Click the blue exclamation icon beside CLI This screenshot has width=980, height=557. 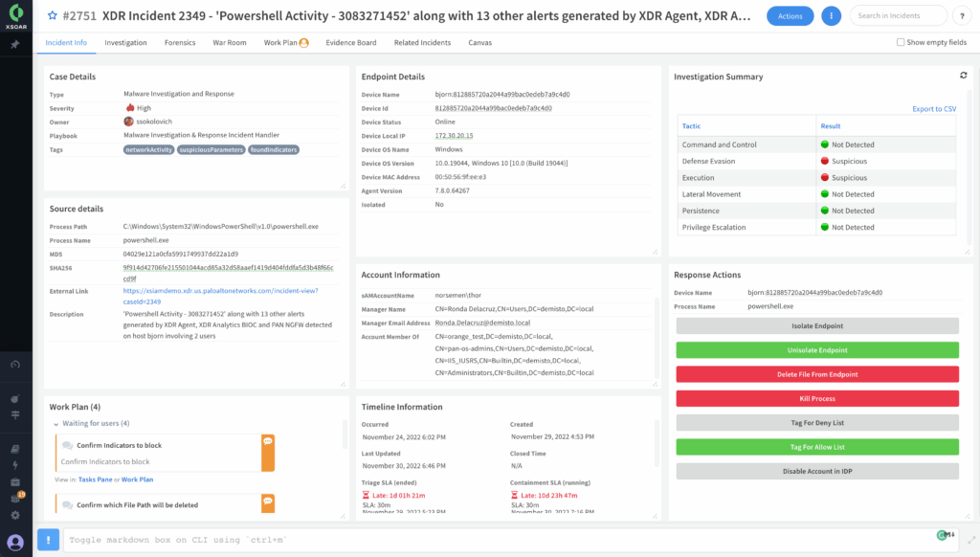pos(48,540)
